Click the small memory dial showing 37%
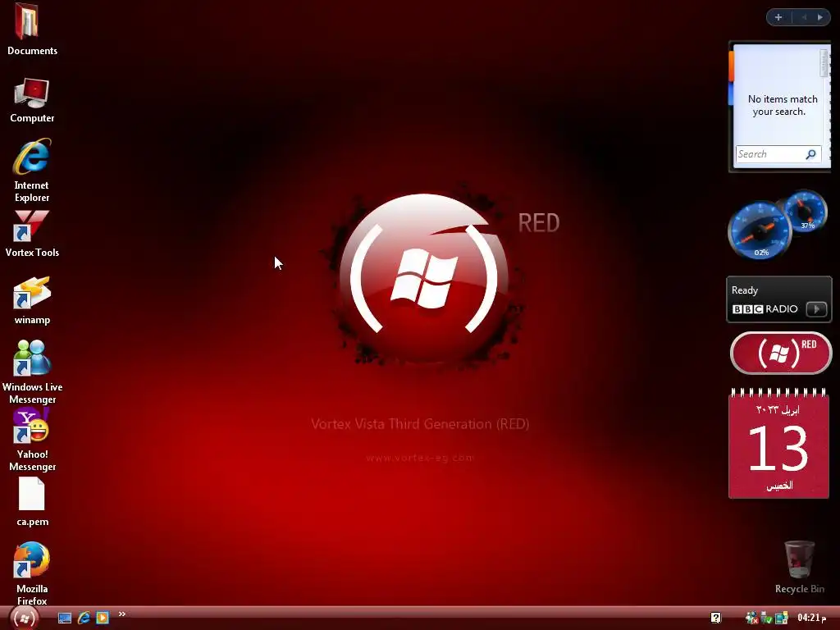Image resolution: width=840 pixels, height=630 pixels. (804, 211)
